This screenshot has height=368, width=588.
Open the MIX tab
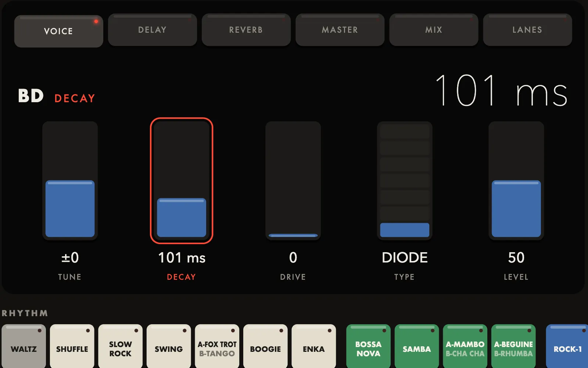click(434, 30)
